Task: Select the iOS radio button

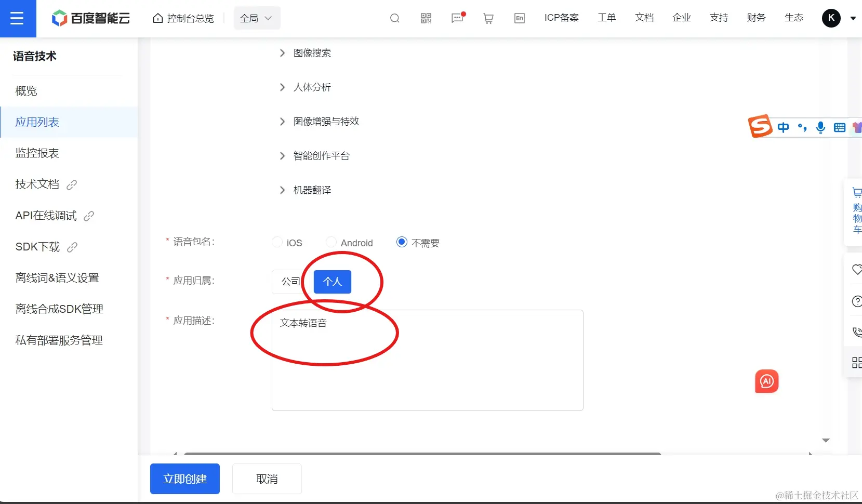Action: click(x=277, y=242)
